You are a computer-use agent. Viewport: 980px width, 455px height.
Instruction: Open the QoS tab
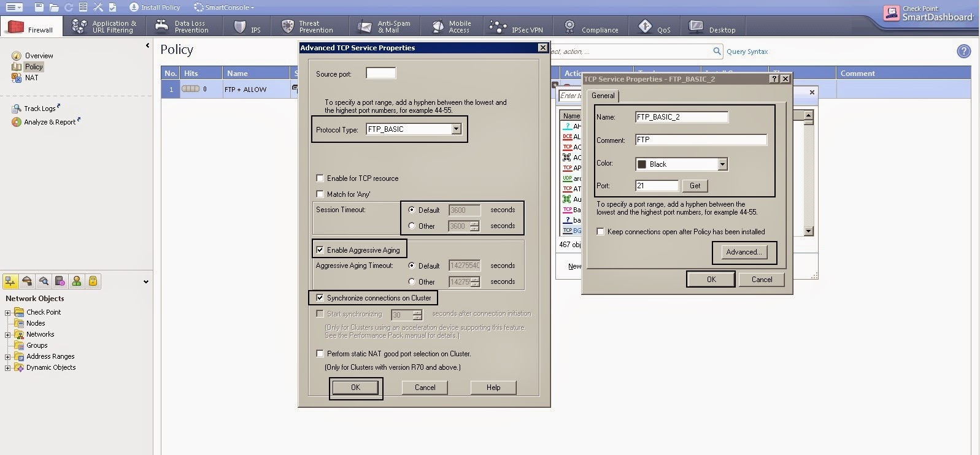pyautogui.click(x=655, y=27)
